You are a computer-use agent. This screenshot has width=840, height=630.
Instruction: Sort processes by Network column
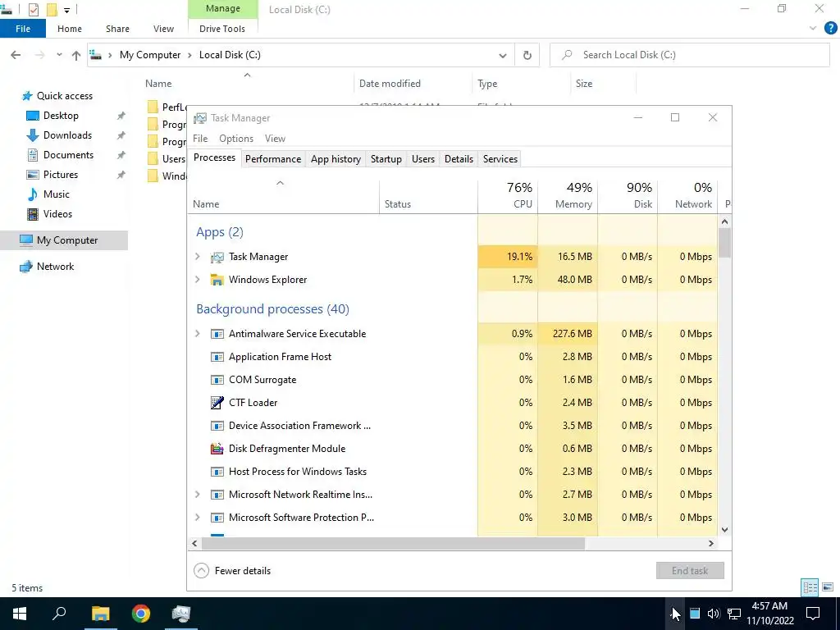click(x=688, y=195)
